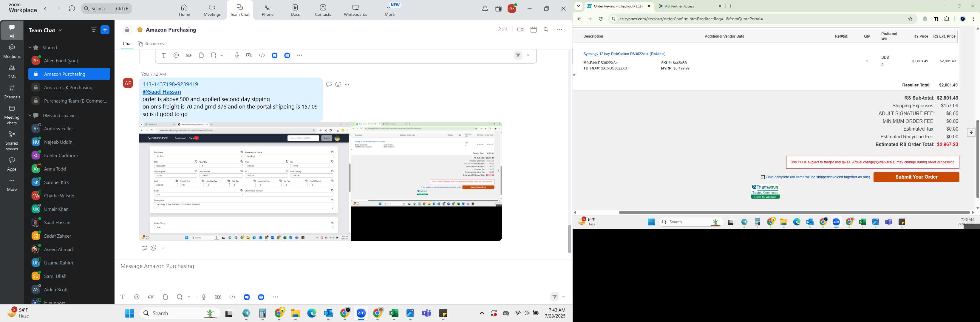The width and height of the screenshot is (980, 322).
Task: Open GIF picker in bottom composer
Action: click(x=151, y=297)
